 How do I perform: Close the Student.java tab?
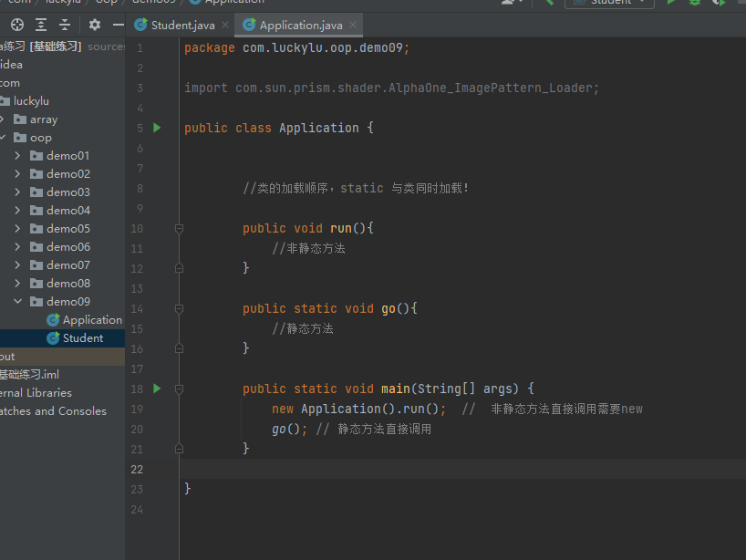225,26
